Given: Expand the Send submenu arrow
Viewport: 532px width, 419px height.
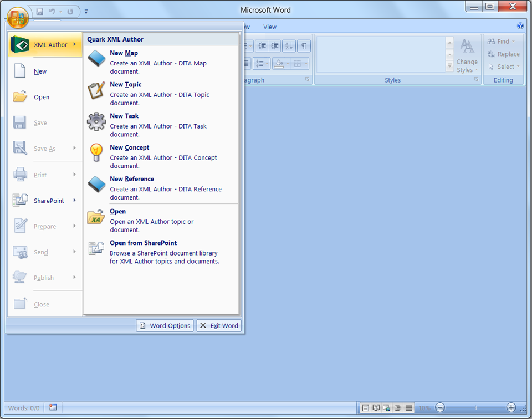Looking at the screenshot, I should point(74,252).
